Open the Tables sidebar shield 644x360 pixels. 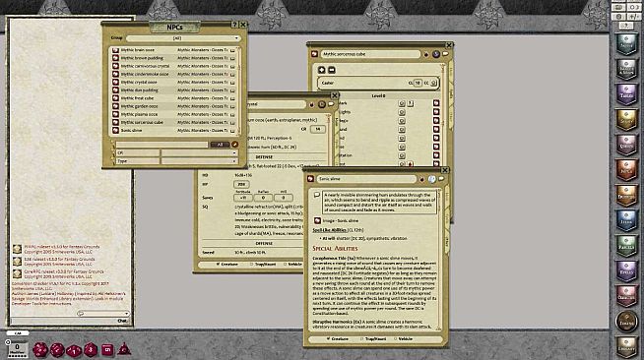click(626, 93)
